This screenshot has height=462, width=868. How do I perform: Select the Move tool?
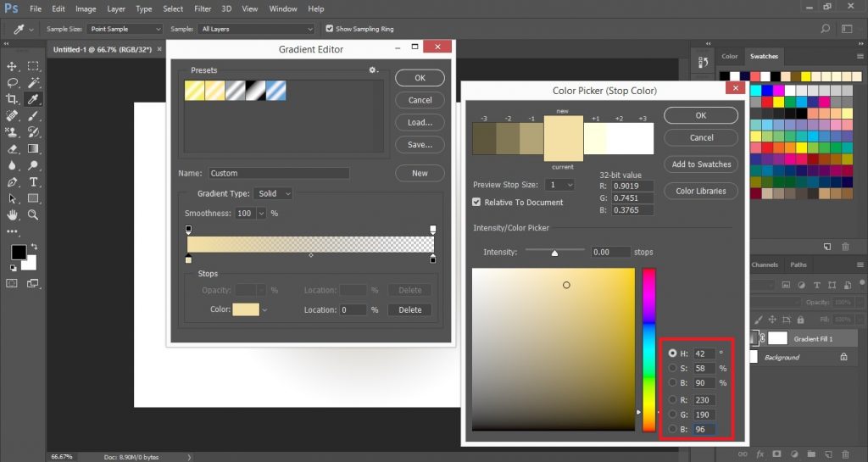click(12, 66)
